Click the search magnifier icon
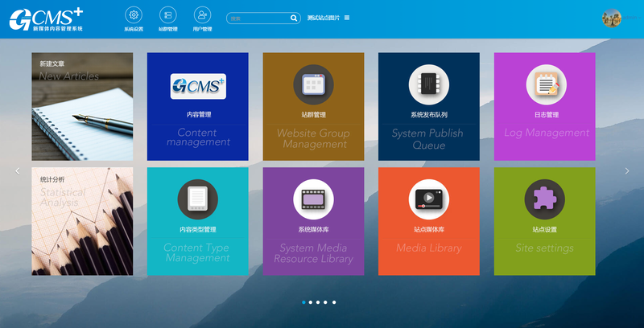The image size is (644, 328). [x=294, y=18]
